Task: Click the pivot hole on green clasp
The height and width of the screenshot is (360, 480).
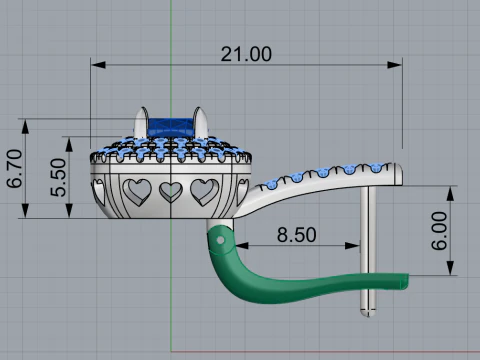Action: (220, 240)
